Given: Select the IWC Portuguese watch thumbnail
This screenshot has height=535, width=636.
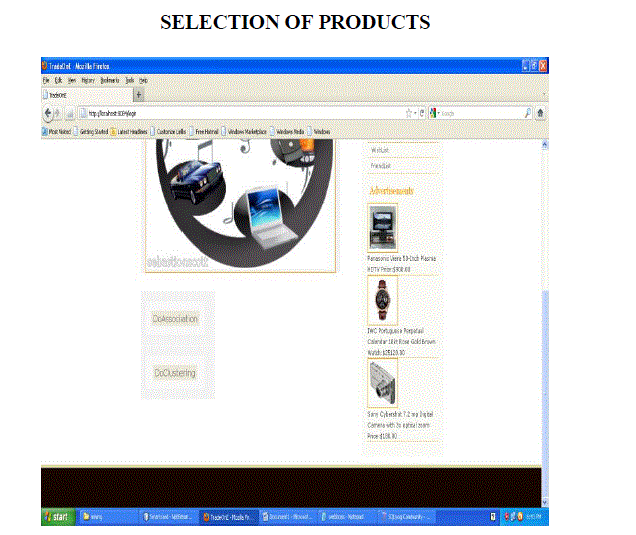Looking at the screenshot, I should click(x=382, y=300).
